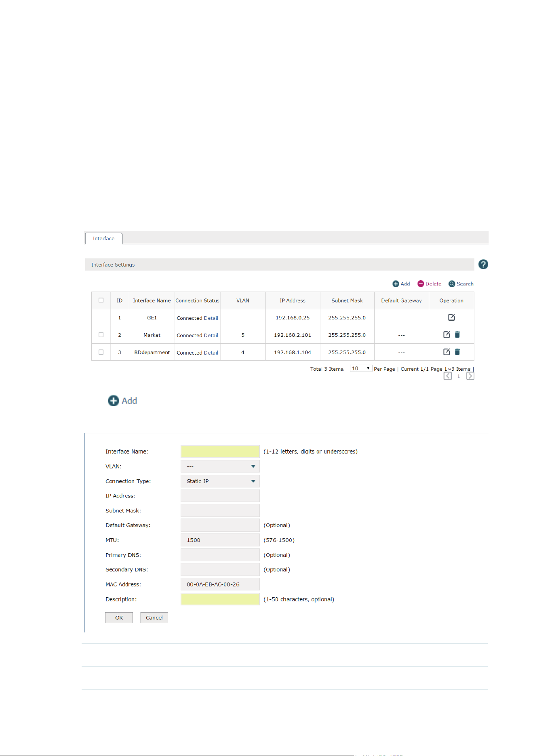
Task: Click the Interface Name column header
Action: tap(152, 300)
